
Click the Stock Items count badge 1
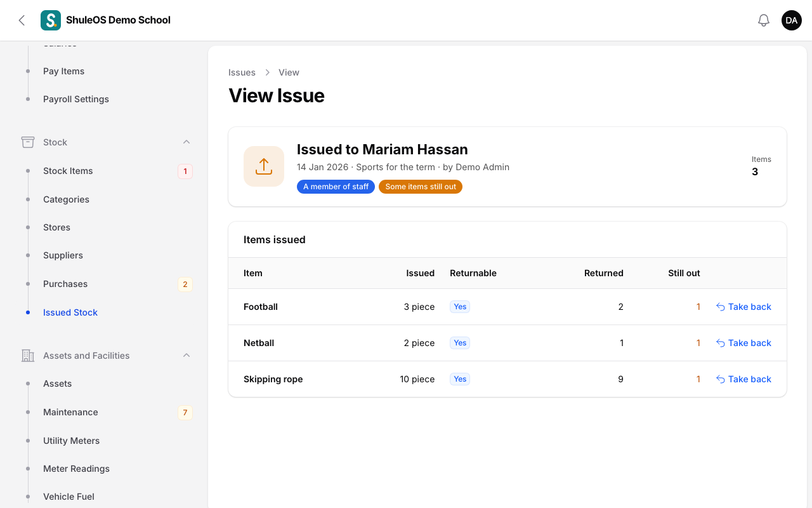tap(185, 171)
